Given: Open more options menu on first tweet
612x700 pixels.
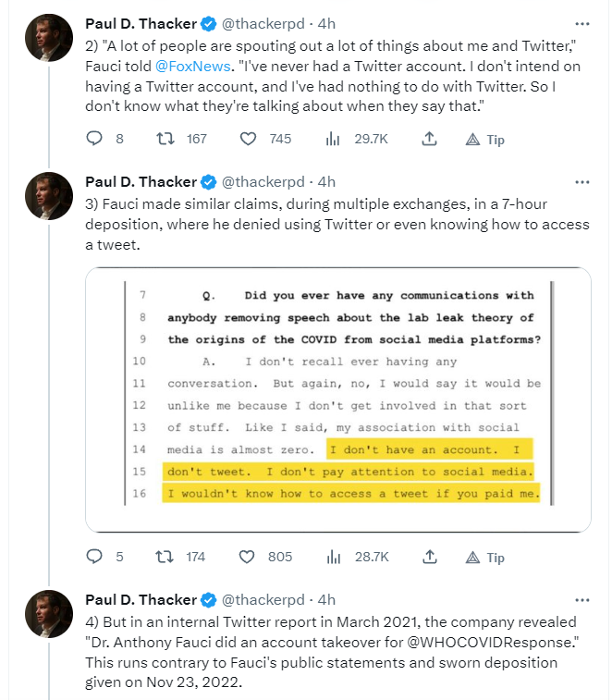Looking at the screenshot, I should click(581, 22).
